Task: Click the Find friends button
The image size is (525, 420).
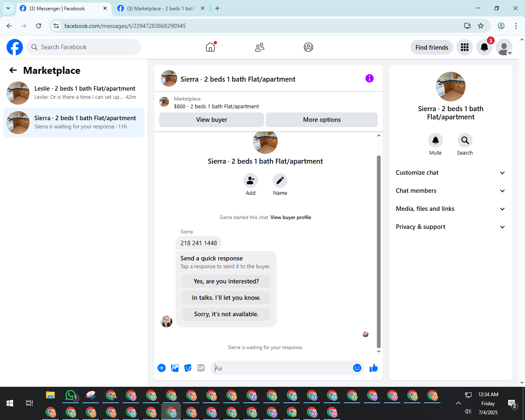Action: coord(432,47)
